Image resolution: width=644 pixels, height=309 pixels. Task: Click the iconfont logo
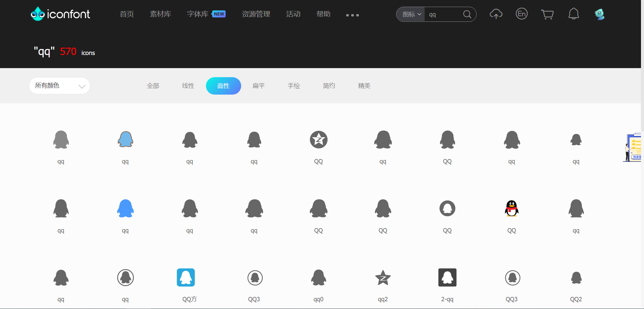click(x=60, y=14)
